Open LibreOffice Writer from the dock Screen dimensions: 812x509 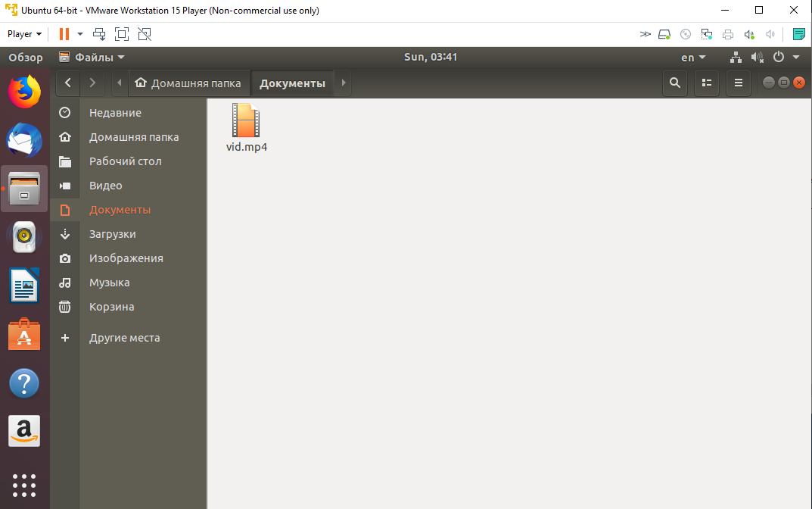point(24,286)
